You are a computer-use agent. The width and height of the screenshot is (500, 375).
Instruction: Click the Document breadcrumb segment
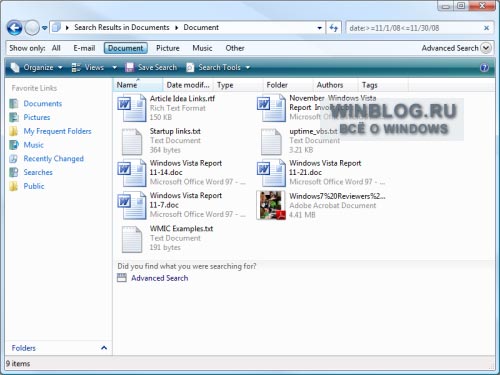coord(201,27)
